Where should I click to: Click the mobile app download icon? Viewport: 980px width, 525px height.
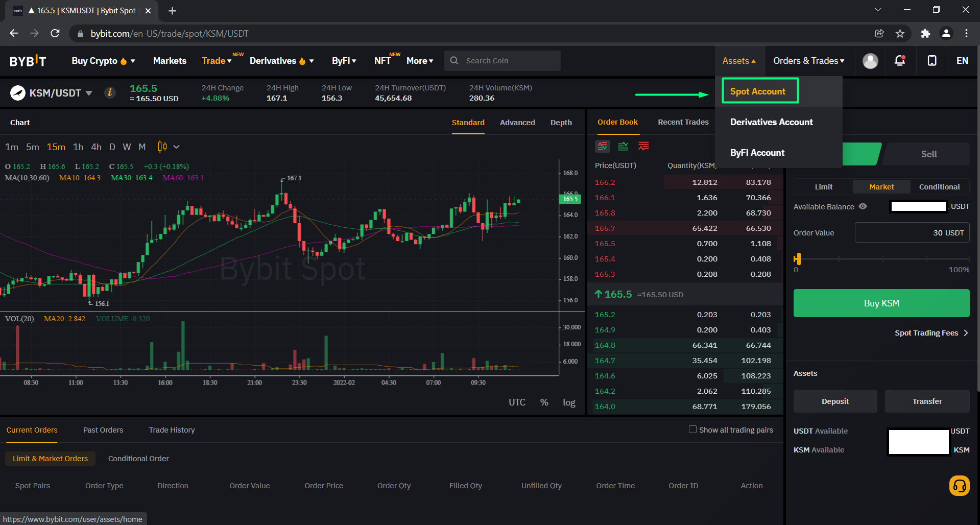tap(932, 61)
